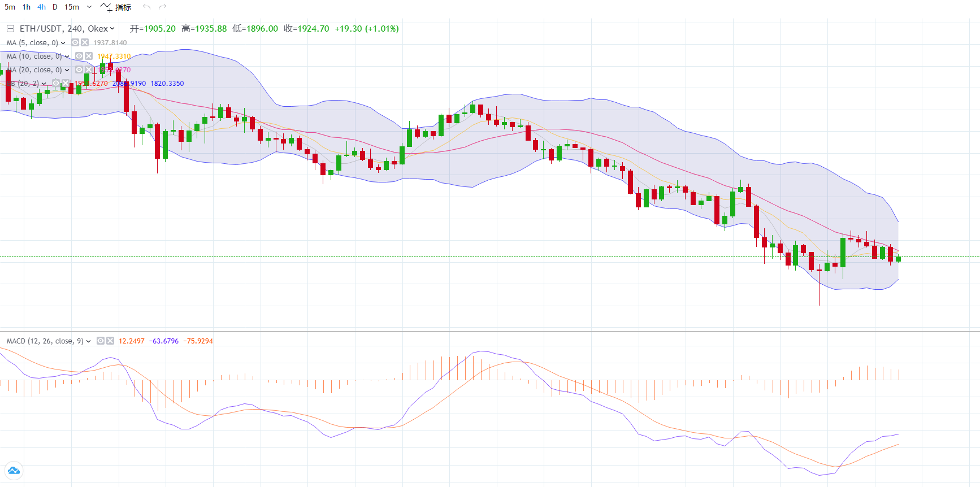The image size is (980, 487).
Task: Open the timeframe dropdown arrow
Action: click(x=89, y=7)
